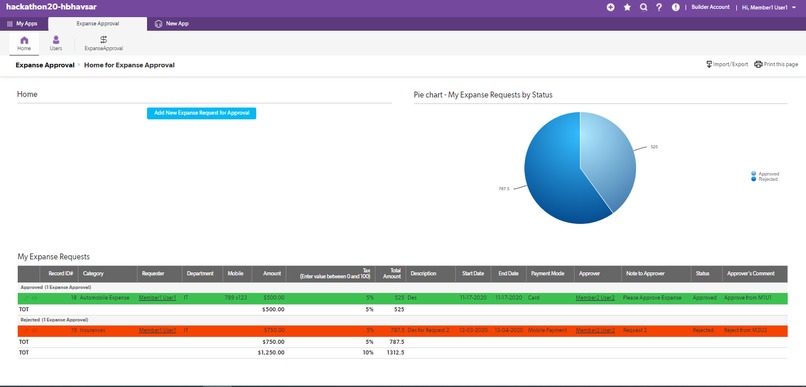
Task: Click the Reject from M2U2 comment
Action: 745,330
